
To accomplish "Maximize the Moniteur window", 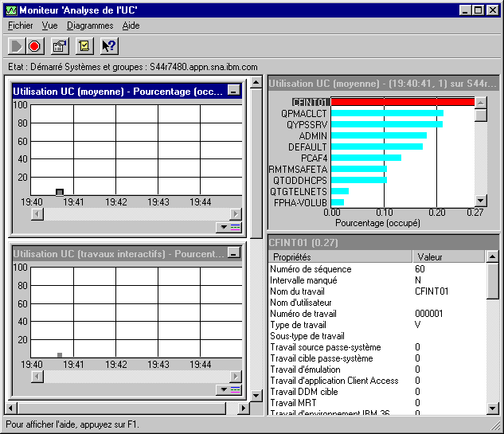I will point(479,10).
